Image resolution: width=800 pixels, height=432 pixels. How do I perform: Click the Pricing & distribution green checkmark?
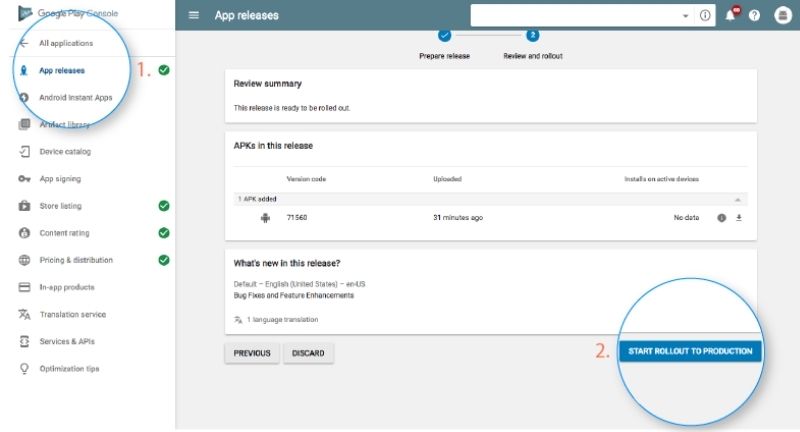164,260
